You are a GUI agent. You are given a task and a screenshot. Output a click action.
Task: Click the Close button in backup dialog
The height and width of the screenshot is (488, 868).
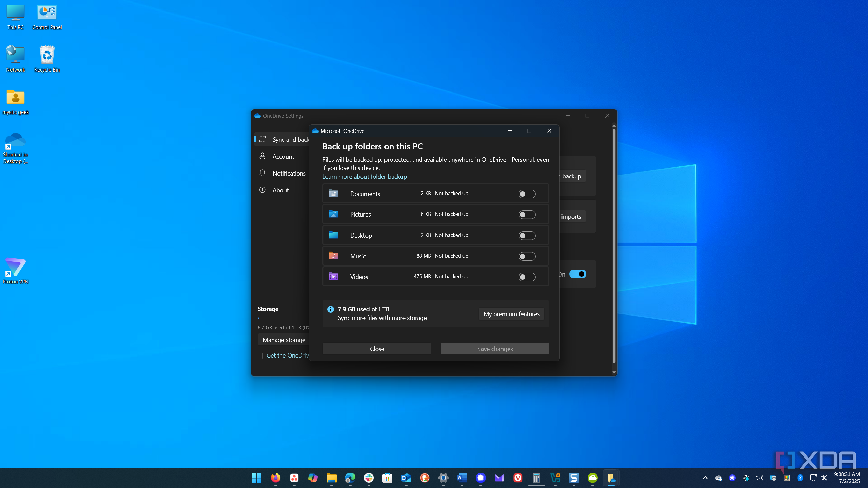377,349
